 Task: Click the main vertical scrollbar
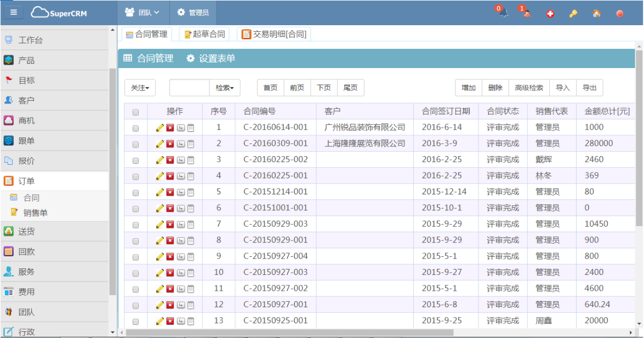pyautogui.click(x=639, y=137)
